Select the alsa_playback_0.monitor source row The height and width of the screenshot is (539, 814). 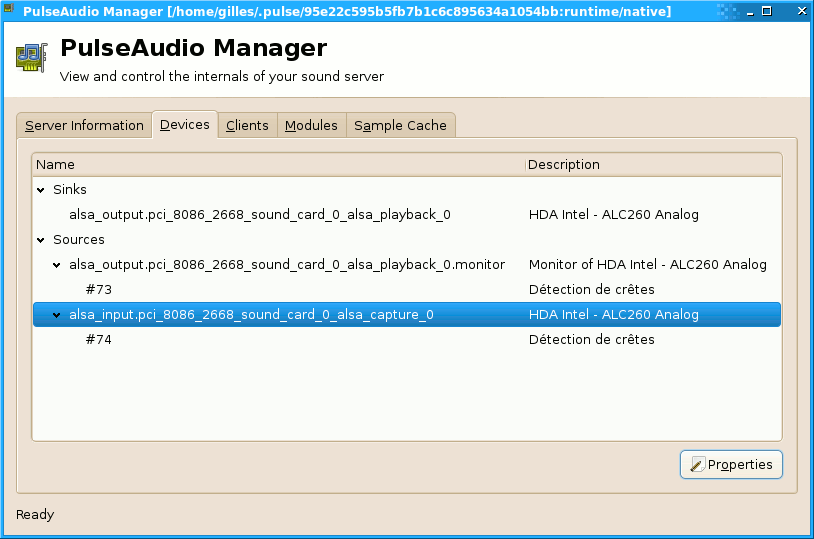click(x=407, y=264)
